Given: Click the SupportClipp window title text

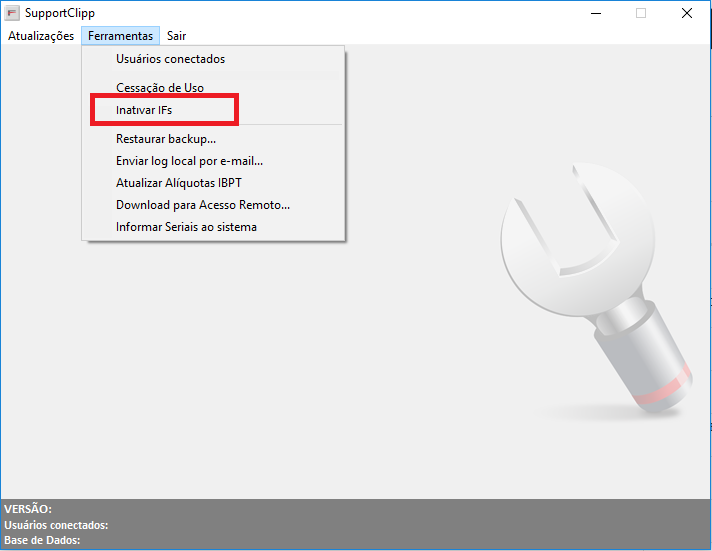Looking at the screenshot, I should (60, 14).
